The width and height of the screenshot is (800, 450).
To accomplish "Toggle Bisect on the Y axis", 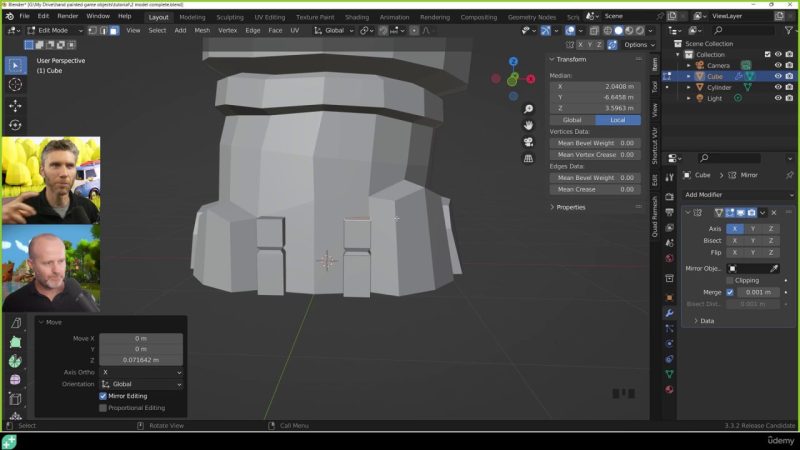I will click(753, 241).
